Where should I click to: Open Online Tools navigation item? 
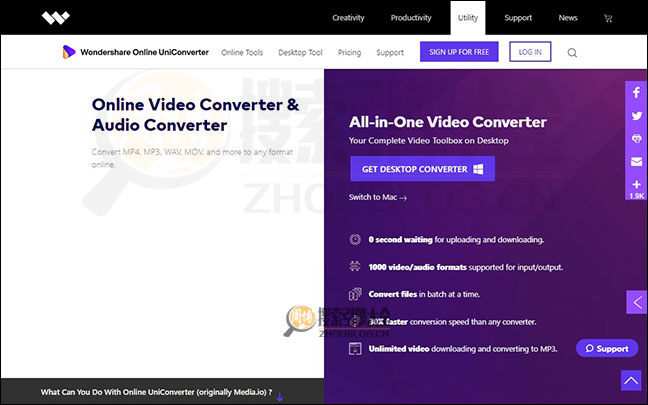point(242,52)
